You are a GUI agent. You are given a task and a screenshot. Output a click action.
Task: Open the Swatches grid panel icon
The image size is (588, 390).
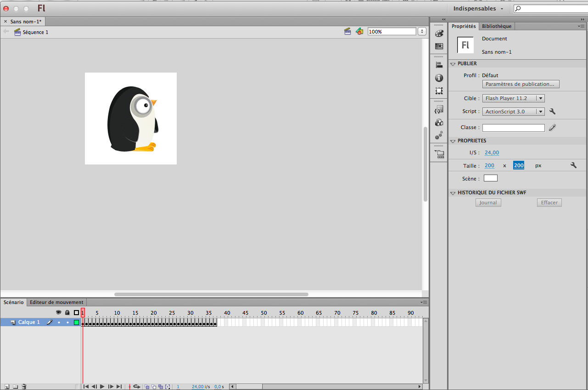[x=439, y=46]
